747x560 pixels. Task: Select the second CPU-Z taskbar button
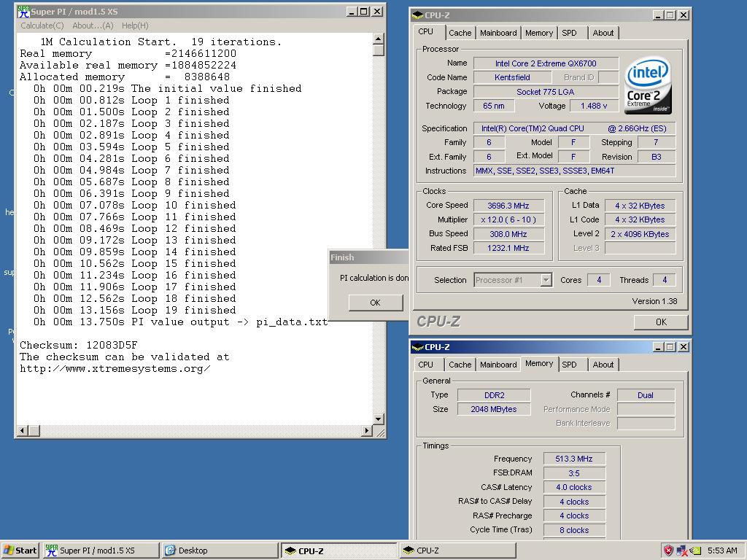[x=457, y=551]
